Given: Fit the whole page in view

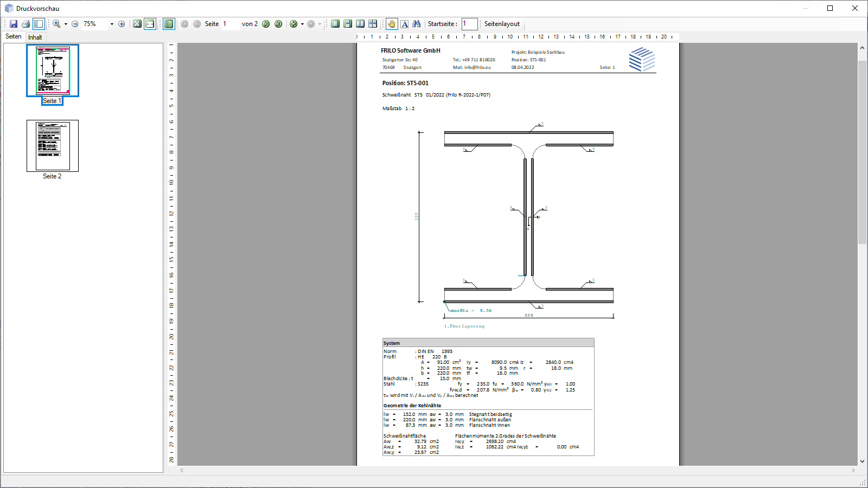Looking at the screenshot, I should click(137, 24).
